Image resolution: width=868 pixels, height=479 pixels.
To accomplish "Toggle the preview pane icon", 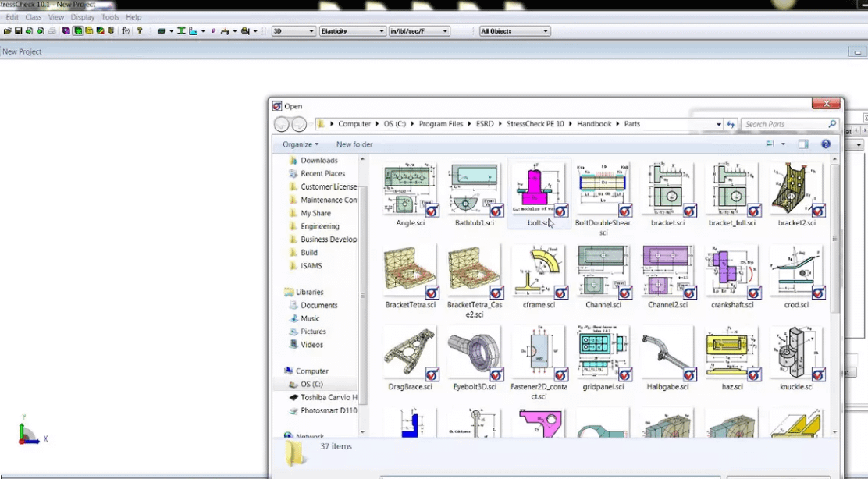I will point(803,144).
